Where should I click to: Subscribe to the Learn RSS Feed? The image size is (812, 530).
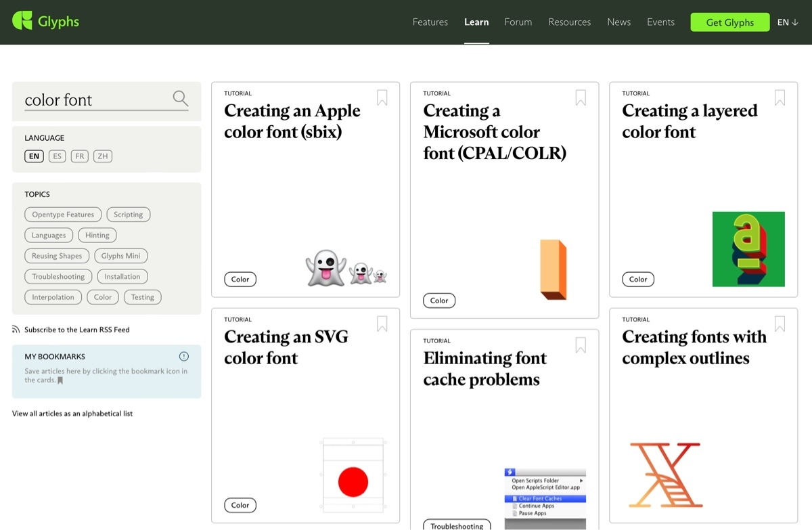click(x=77, y=330)
